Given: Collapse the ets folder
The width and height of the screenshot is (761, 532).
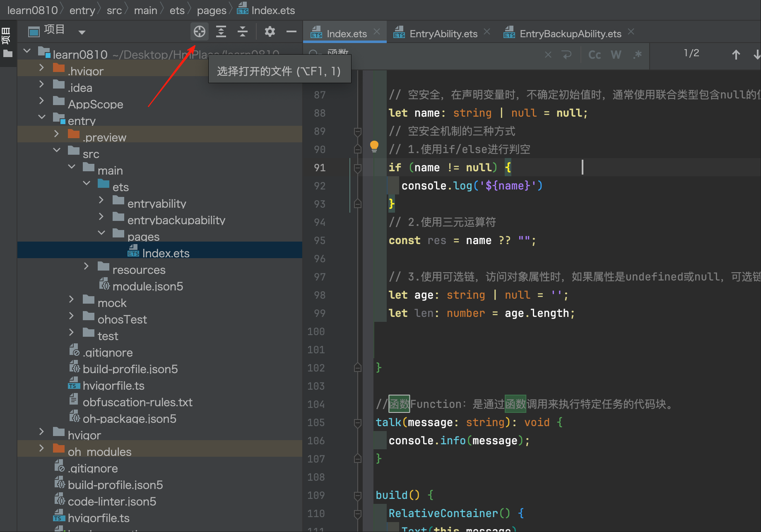Looking at the screenshot, I should tap(87, 183).
